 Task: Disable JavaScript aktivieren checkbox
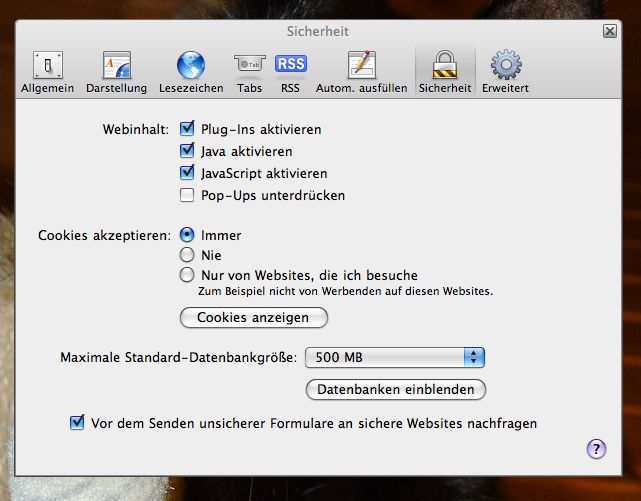point(187,172)
